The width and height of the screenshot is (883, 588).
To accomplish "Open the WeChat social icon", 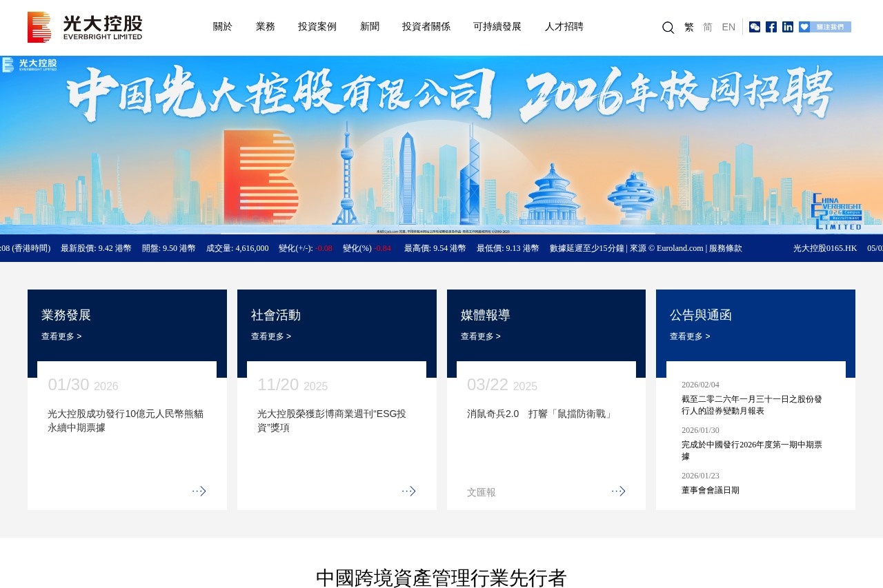I will (x=755, y=27).
